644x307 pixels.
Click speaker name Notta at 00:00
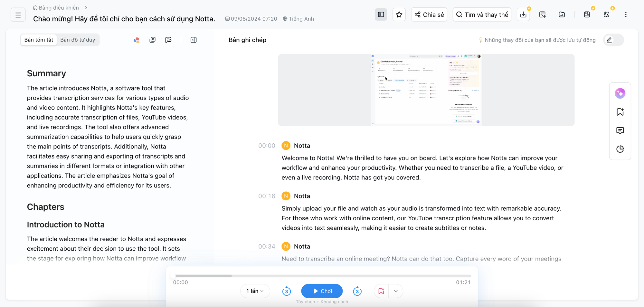pyautogui.click(x=302, y=146)
